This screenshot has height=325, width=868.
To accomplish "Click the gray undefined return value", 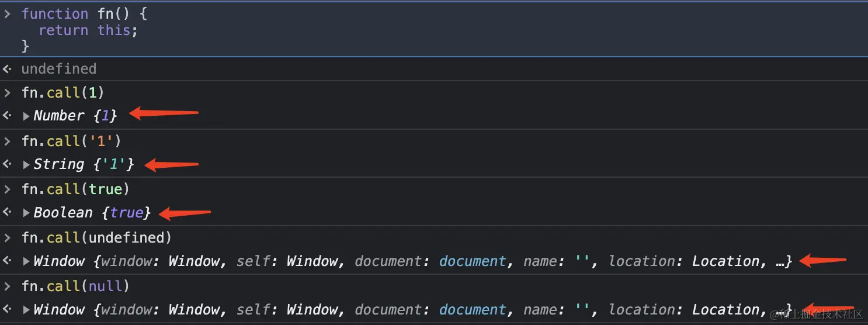I will coord(59,69).
